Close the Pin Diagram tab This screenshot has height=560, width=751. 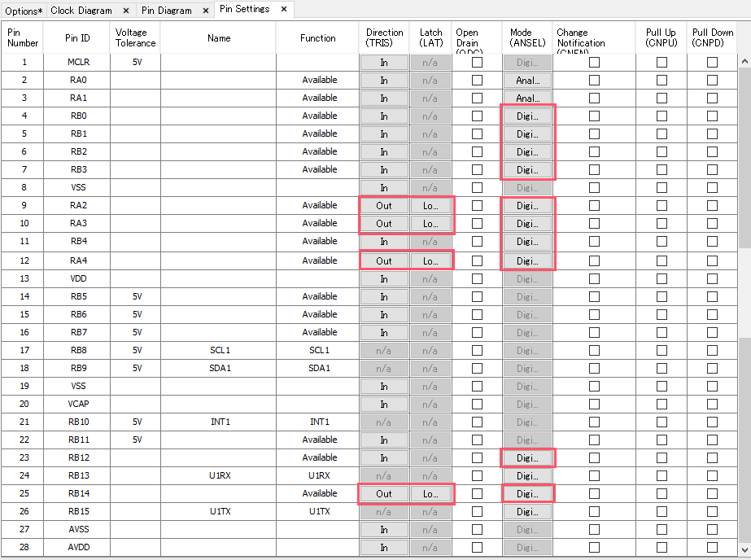[205, 11]
